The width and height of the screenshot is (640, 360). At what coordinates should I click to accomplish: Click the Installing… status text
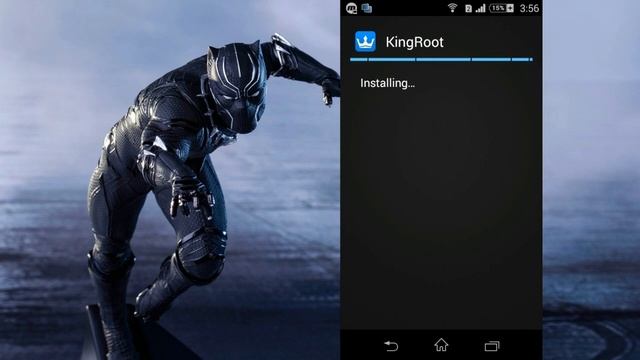click(x=387, y=83)
